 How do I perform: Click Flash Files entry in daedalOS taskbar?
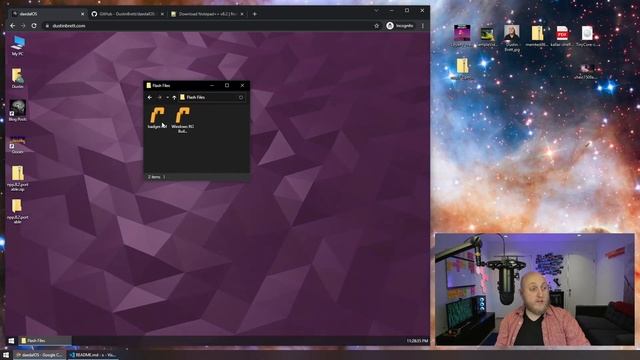click(x=44, y=340)
